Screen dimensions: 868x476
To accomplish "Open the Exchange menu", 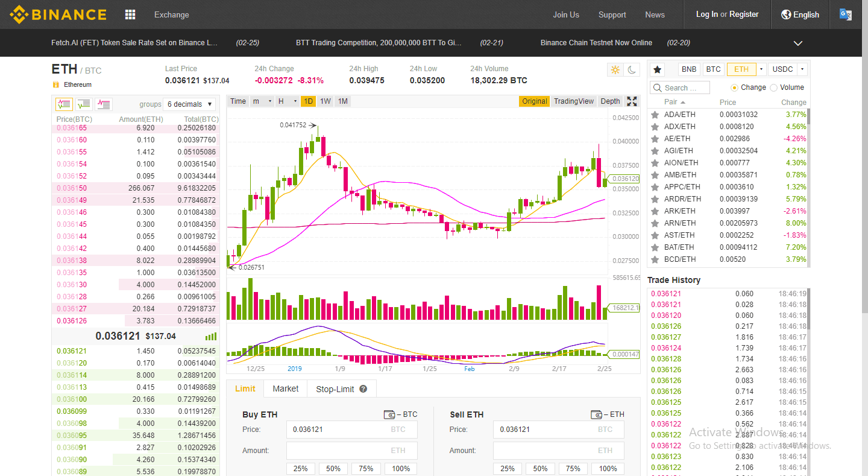I will click(x=171, y=14).
